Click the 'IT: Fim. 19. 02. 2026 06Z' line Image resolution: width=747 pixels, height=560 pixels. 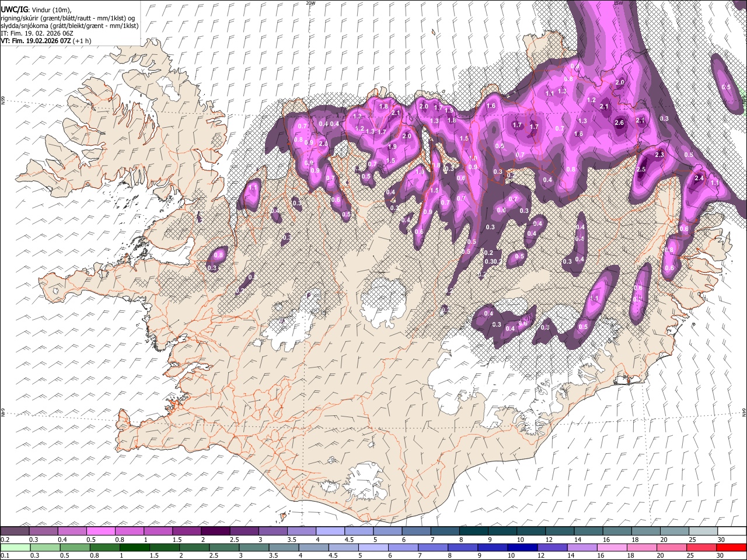click(37, 34)
